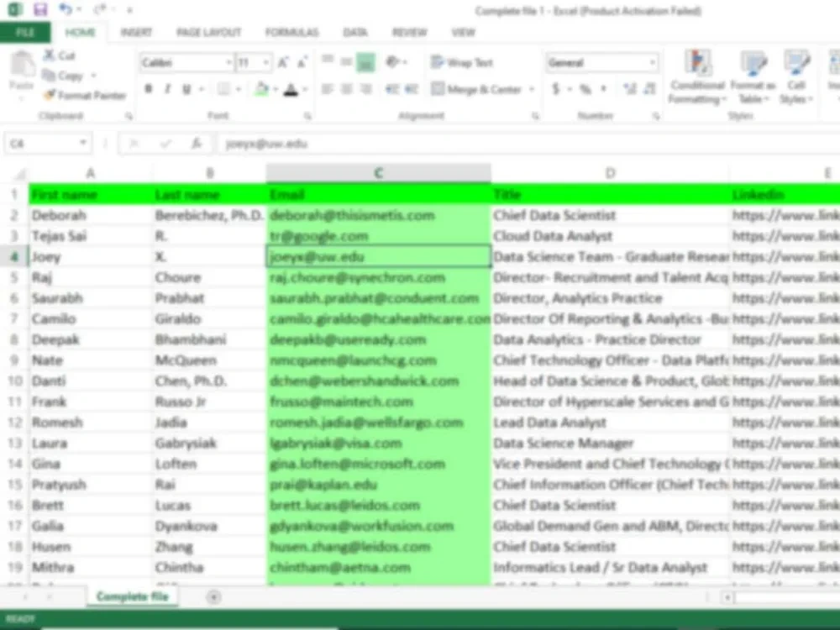
Task: Select row 10 header
Action: 14,381
